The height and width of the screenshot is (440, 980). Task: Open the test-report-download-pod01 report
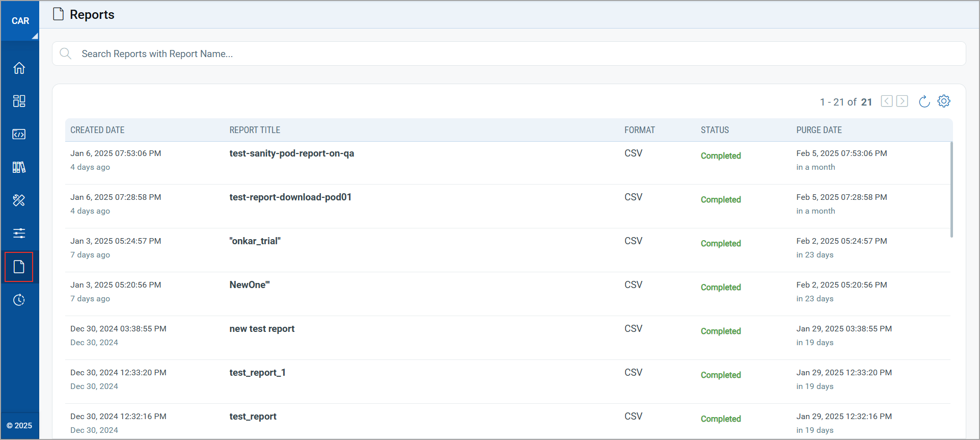(x=290, y=197)
